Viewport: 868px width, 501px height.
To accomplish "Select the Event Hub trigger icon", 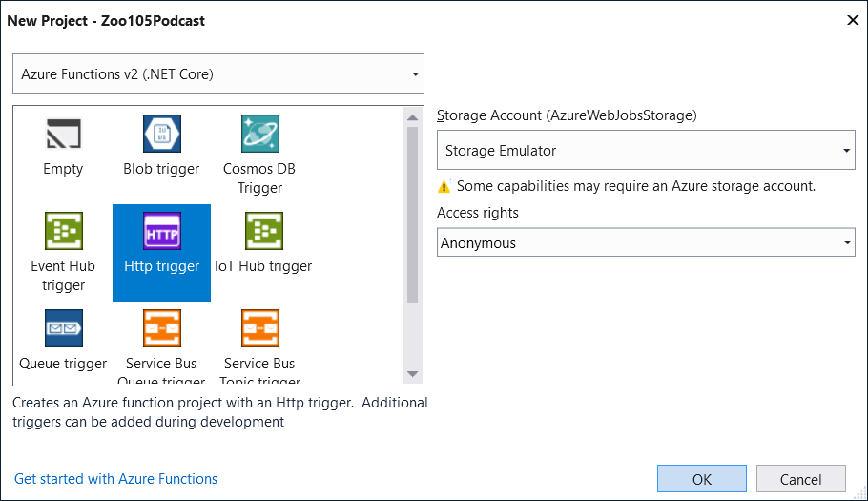I will click(x=64, y=231).
